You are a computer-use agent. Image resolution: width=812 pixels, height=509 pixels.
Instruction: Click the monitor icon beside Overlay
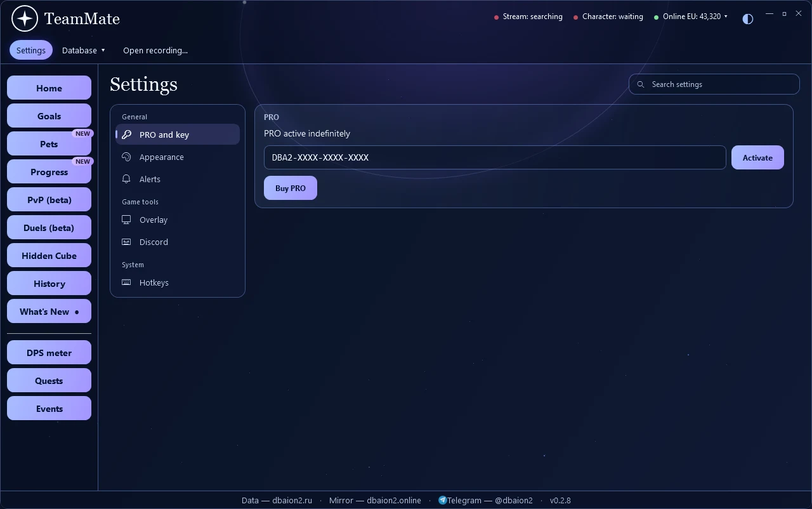[x=126, y=220]
